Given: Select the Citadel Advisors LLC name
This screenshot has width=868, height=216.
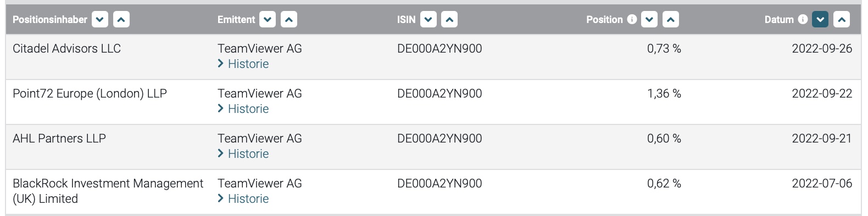Looking at the screenshot, I should tap(66, 48).
